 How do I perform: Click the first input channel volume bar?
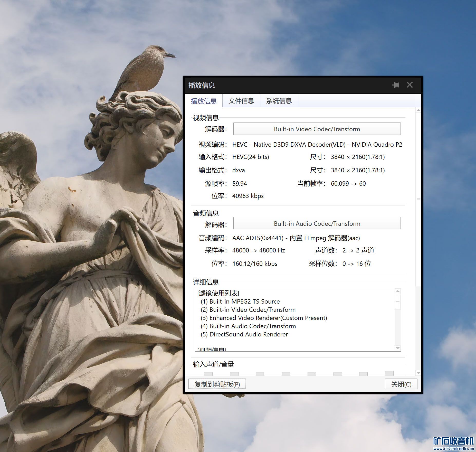(x=208, y=374)
